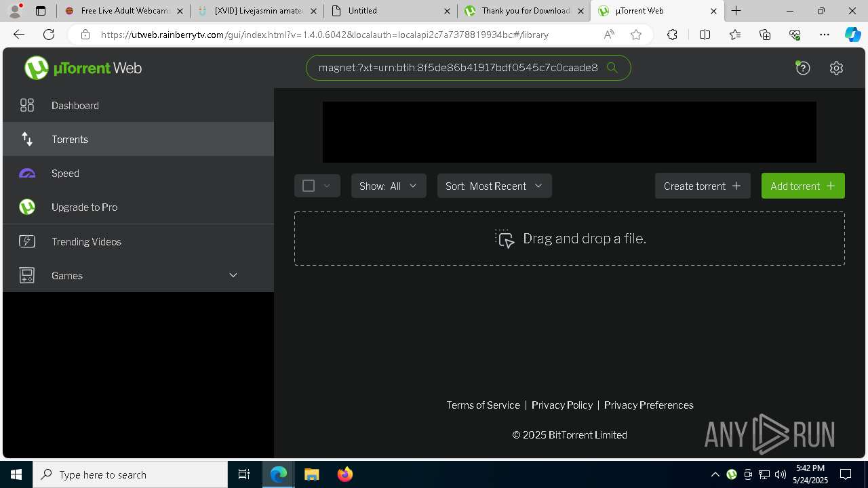Close the µTorrent Web tab
The height and width of the screenshot is (488, 868).
tap(713, 11)
